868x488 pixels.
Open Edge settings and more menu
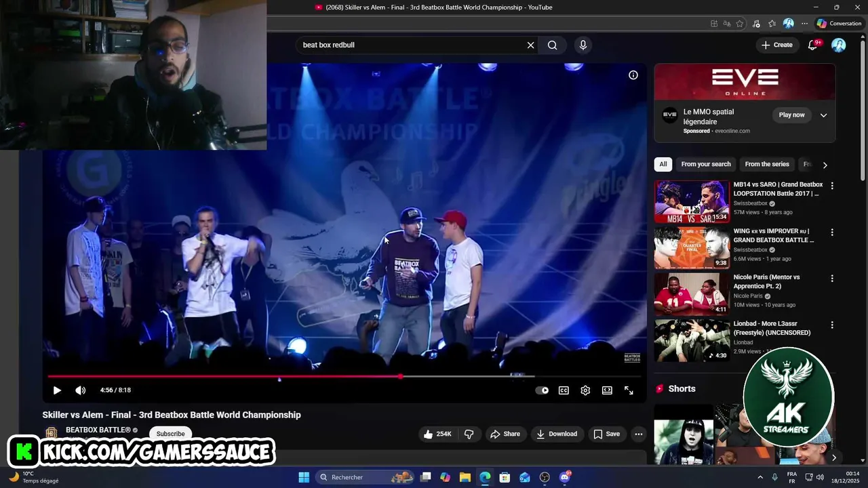(x=804, y=23)
